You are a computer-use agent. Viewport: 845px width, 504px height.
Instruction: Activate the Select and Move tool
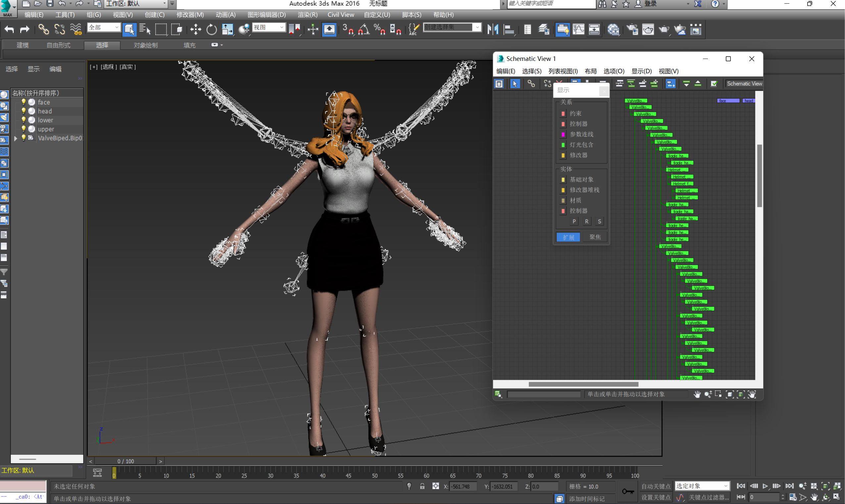pos(196,29)
